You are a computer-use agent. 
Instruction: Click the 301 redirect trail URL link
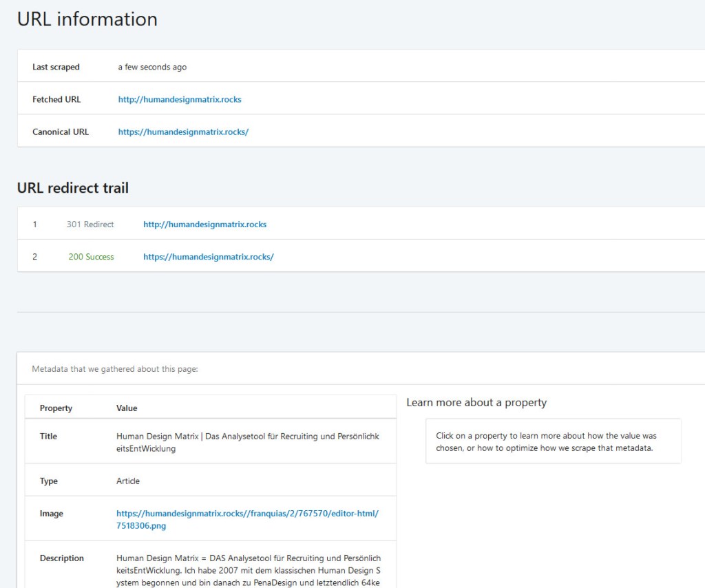(x=204, y=224)
